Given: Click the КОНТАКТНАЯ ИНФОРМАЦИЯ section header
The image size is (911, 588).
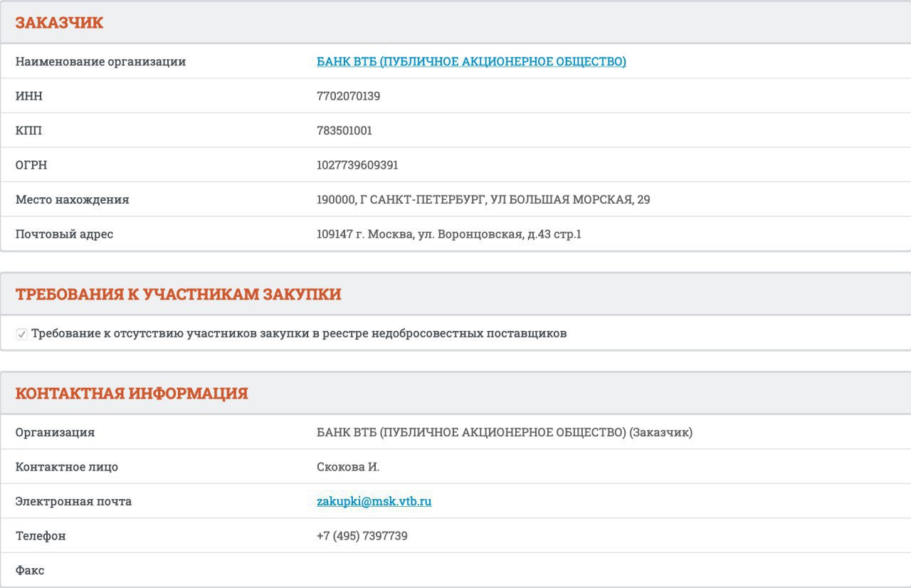Looking at the screenshot, I should tap(132, 394).
